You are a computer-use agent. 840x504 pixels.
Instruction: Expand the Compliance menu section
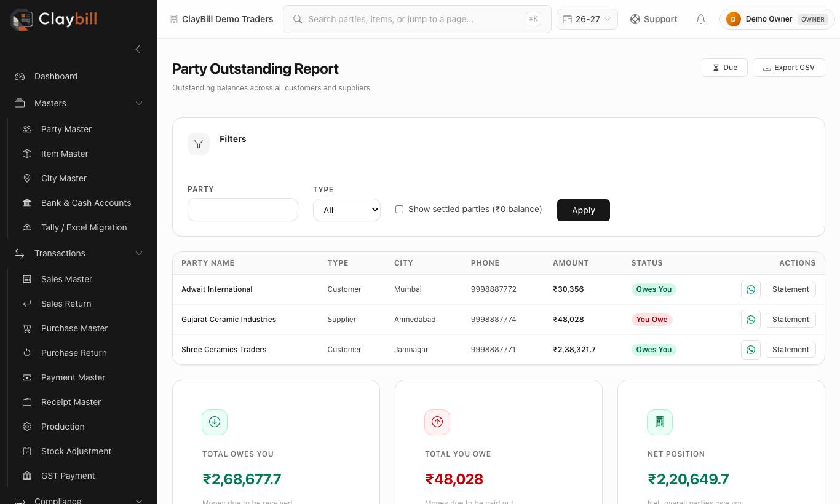click(79, 501)
